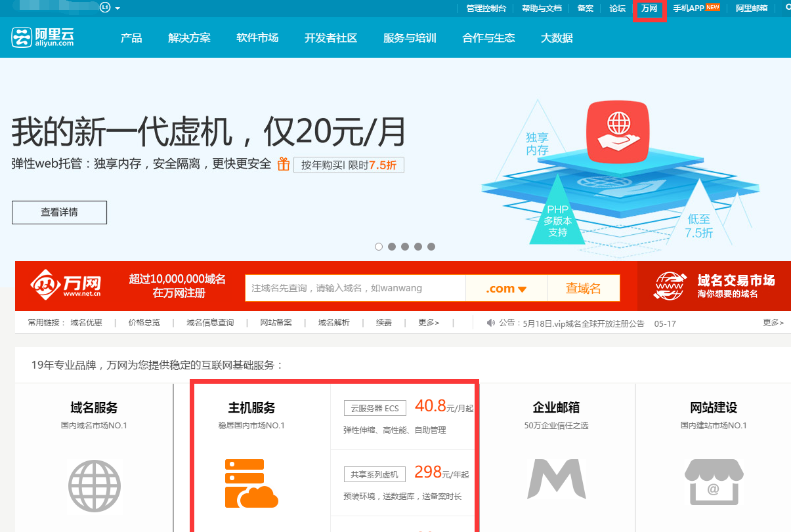This screenshot has height=532, width=791.
Task: Click the 云服务器 ECS button
Action: click(x=375, y=408)
